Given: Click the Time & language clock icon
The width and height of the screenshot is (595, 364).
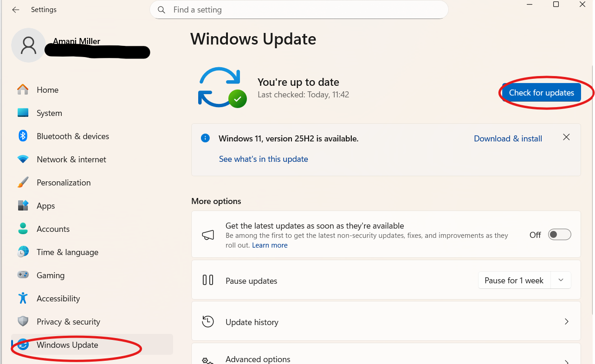Looking at the screenshot, I should 23,252.
